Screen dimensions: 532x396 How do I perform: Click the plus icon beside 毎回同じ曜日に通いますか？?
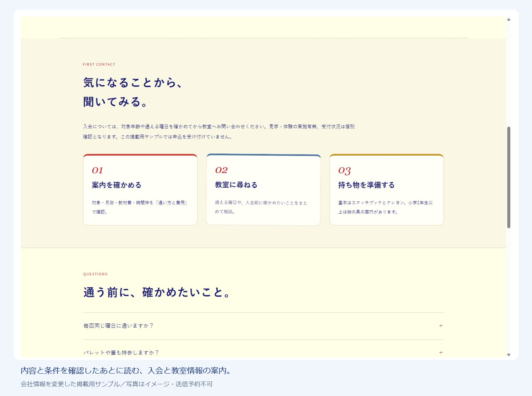[x=441, y=326]
